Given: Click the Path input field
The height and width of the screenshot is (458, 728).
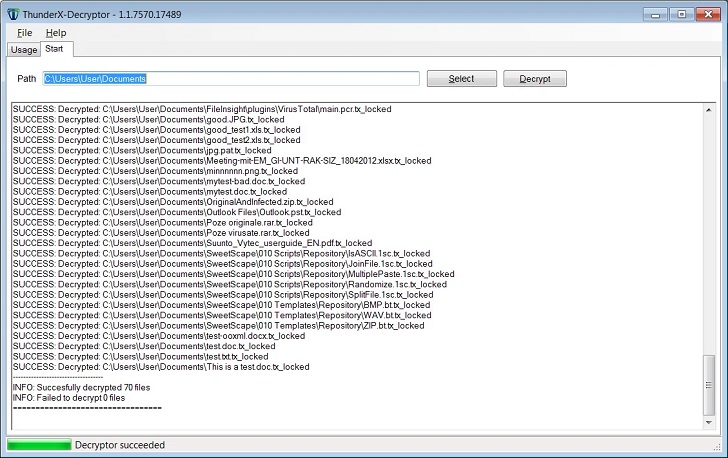Looking at the screenshot, I should coord(231,79).
